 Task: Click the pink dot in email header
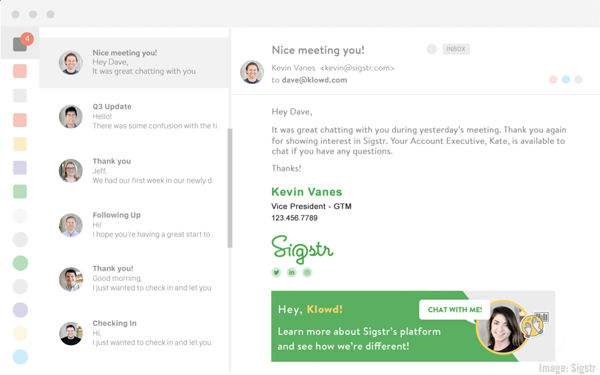(553, 80)
